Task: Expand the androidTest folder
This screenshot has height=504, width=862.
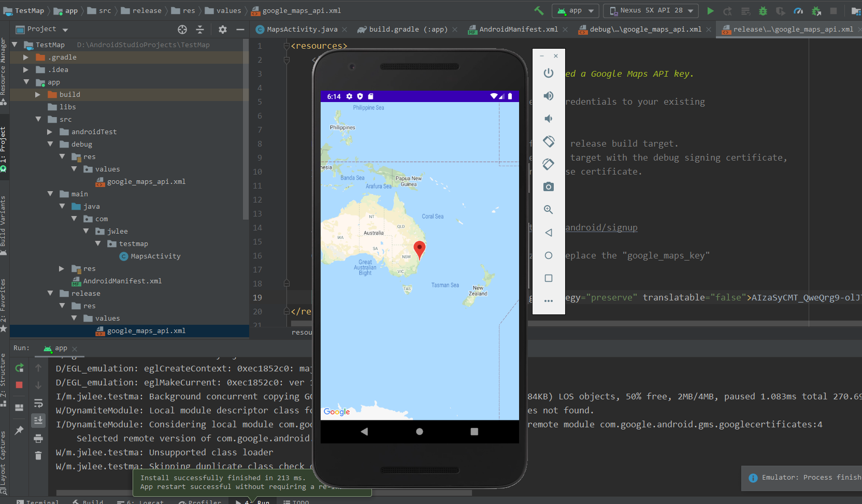Action: tap(50, 132)
